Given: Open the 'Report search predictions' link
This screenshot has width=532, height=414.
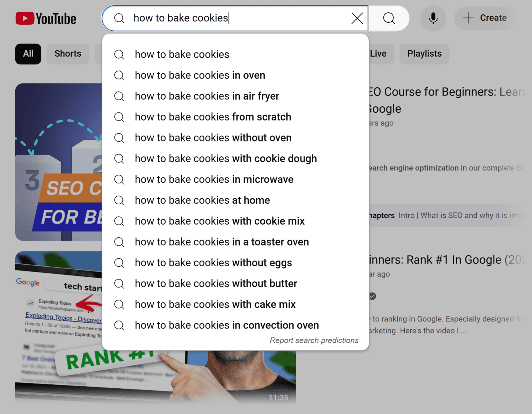Looking at the screenshot, I should 314,340.
